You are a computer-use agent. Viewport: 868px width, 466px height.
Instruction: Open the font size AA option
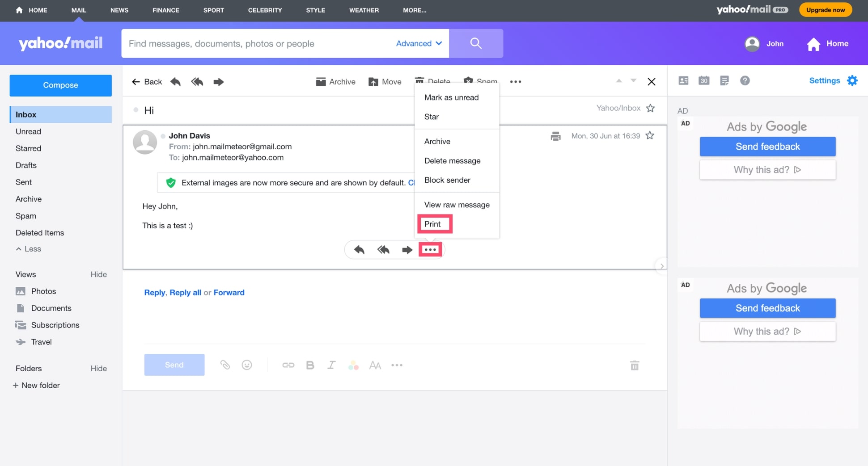coord(375,365)
